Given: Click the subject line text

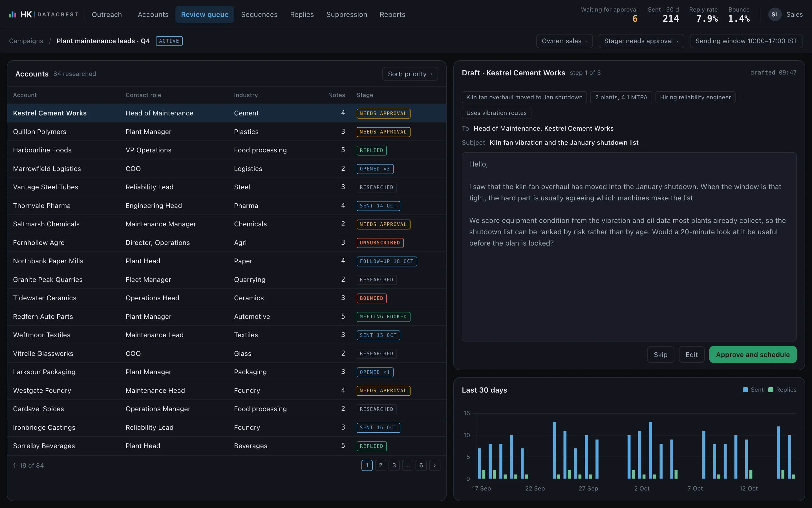Looking at the screenshot, I should pos(564,143).
